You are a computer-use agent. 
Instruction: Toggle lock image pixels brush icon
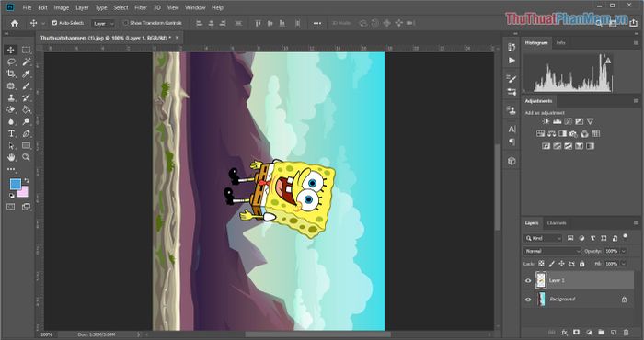pos(552,264)
